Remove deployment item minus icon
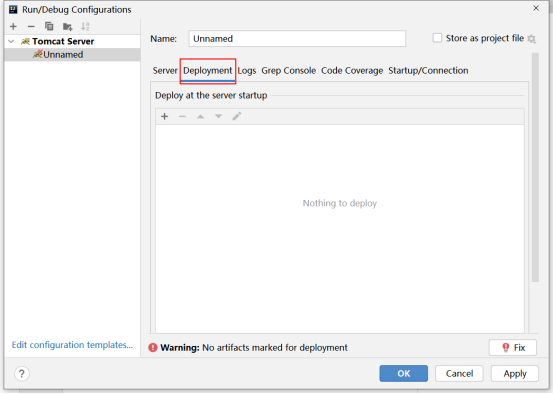The image size is (553, 394). pos(182,116)
